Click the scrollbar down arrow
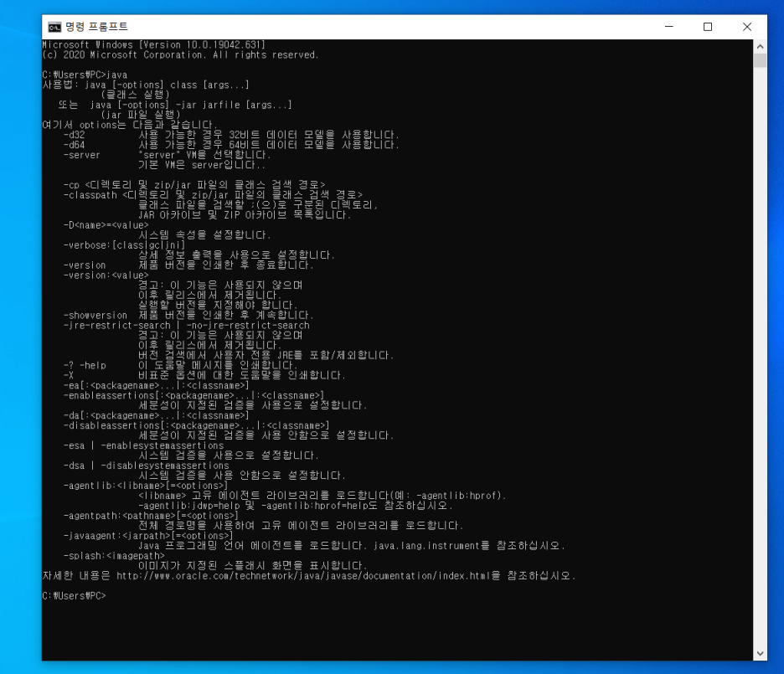Viewport: 784px width, 674px height. pyautogui.click(x=760, y=654)
